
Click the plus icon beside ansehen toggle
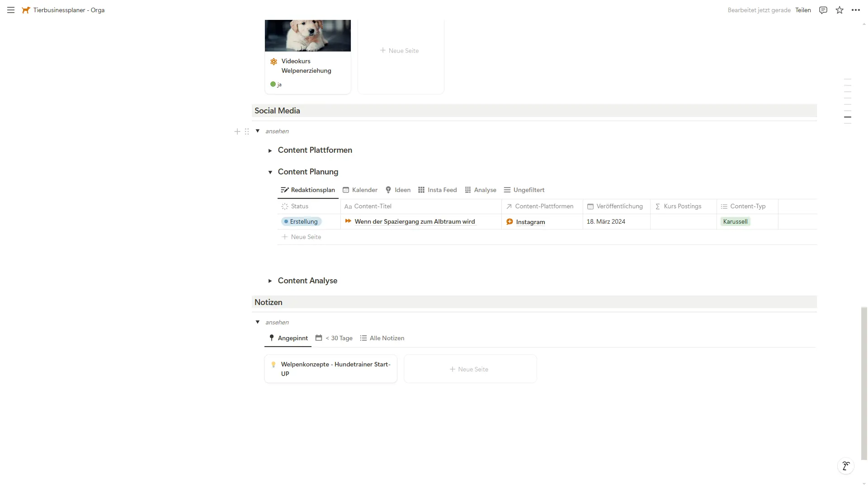(237, 131)
